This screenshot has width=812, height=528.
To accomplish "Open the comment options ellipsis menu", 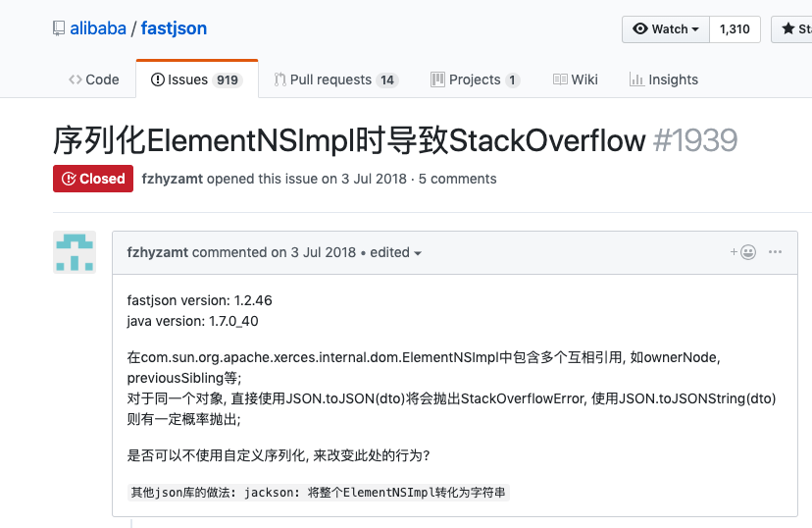I will point(776,252).
